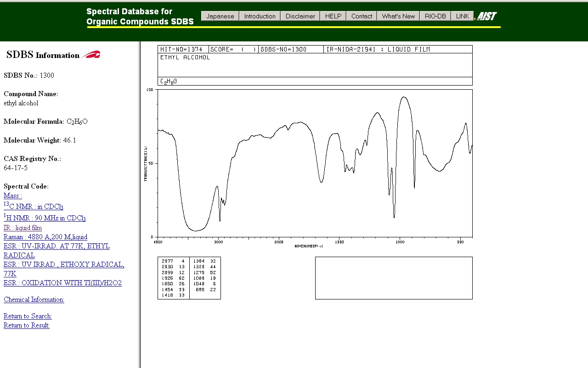Screen dimensions: 588x368
Task: Click the LINK navigation button
Action: tap(462, 16)
